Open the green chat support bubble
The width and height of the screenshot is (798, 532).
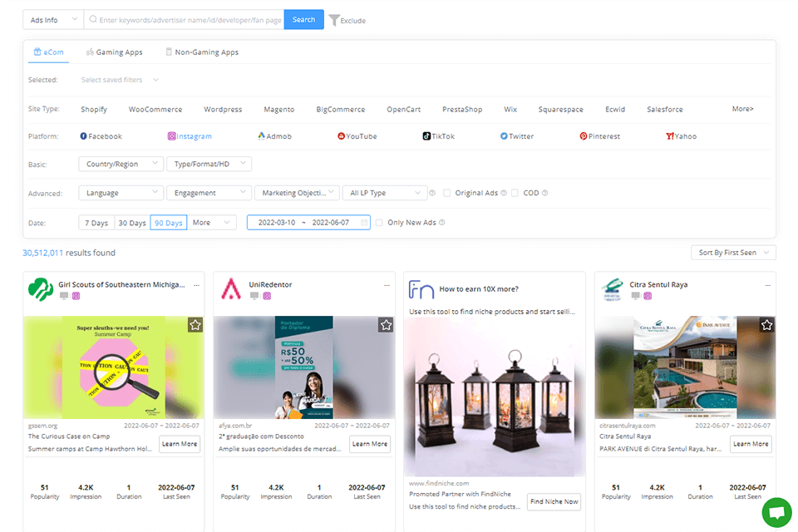tap(776, 512)
